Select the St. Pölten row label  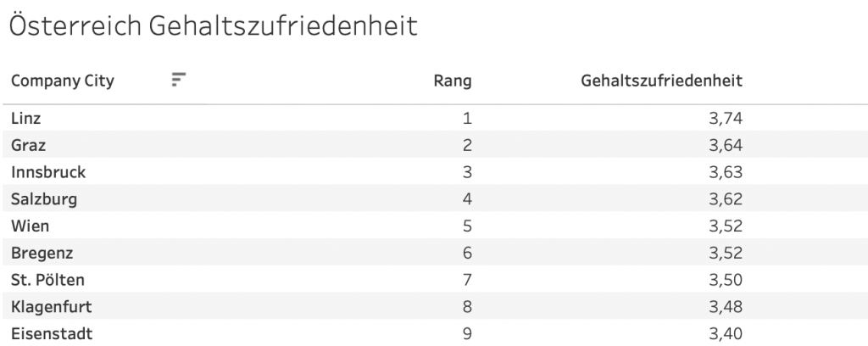click(48, 280)
